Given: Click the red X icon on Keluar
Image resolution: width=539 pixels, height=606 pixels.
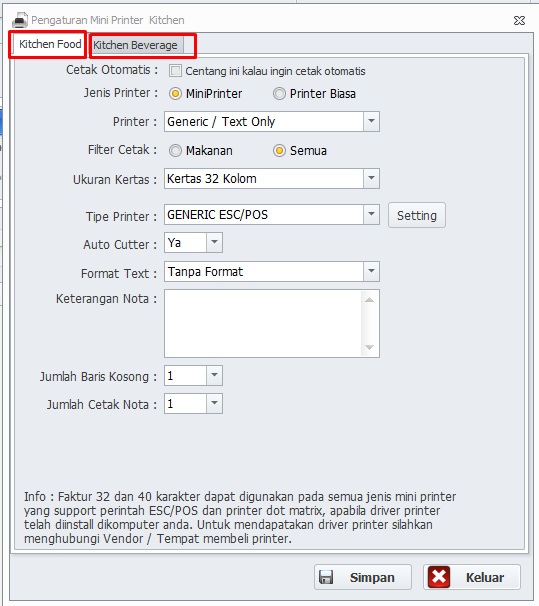Looking at the screenshot, I should click(439, 577).
